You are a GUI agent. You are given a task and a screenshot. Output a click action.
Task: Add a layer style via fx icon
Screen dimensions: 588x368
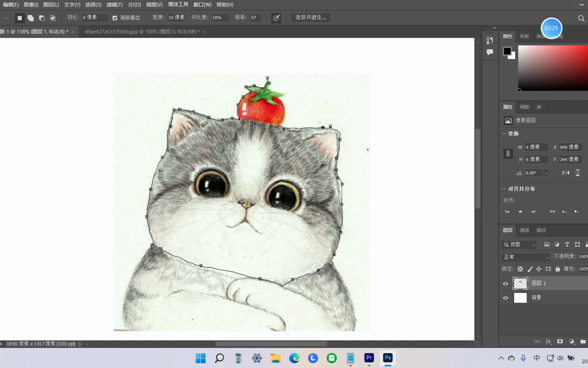coord(549,341)
